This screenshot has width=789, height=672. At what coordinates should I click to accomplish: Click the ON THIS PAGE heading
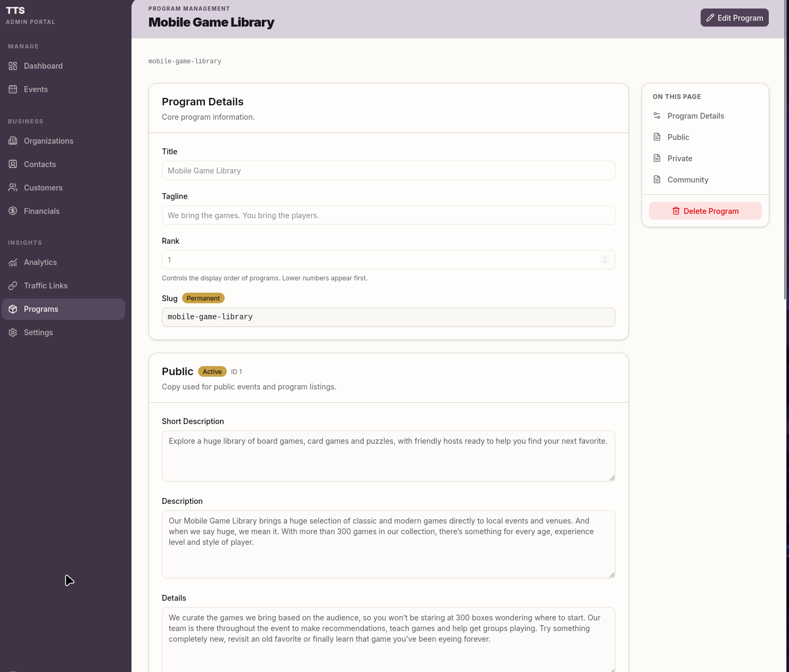tap(677, 97)
